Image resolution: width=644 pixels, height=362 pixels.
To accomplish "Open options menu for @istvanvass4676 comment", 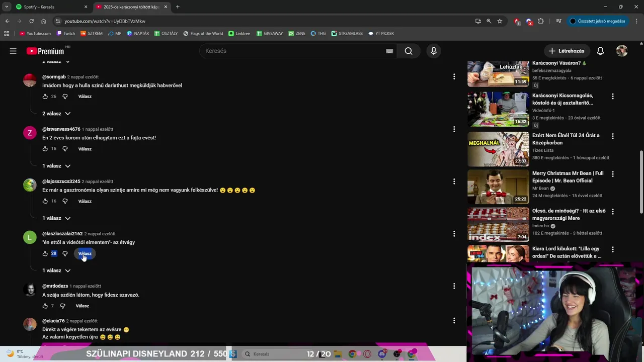I will 454,129.
